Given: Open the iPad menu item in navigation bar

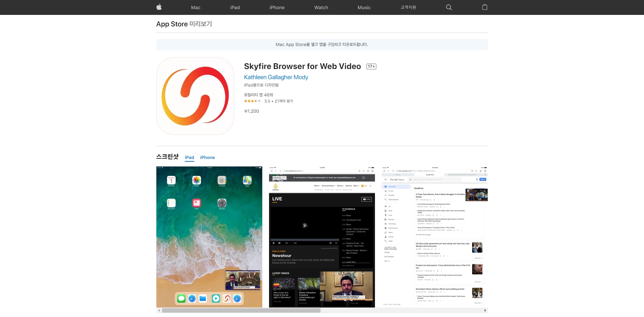Looking at the screenshot, I should click(x=235, y=7).
